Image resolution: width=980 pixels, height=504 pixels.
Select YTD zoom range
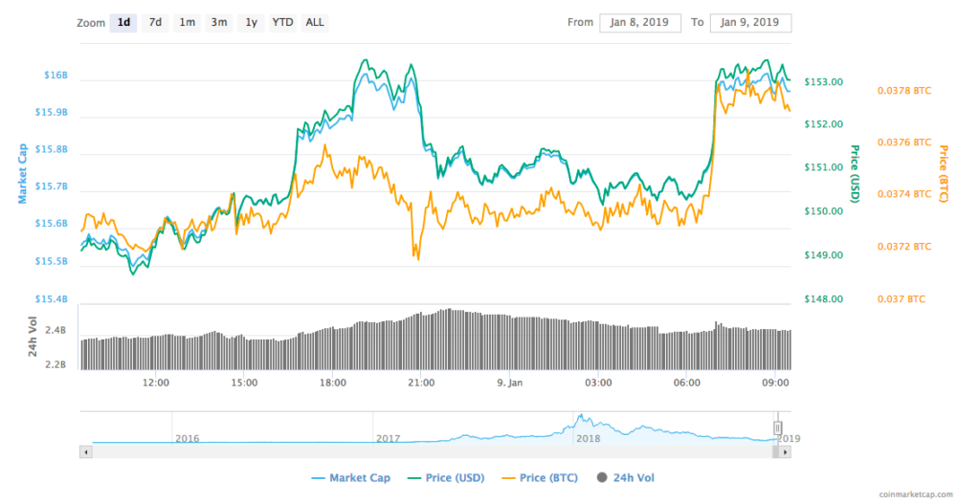click(x=282, y=22)
